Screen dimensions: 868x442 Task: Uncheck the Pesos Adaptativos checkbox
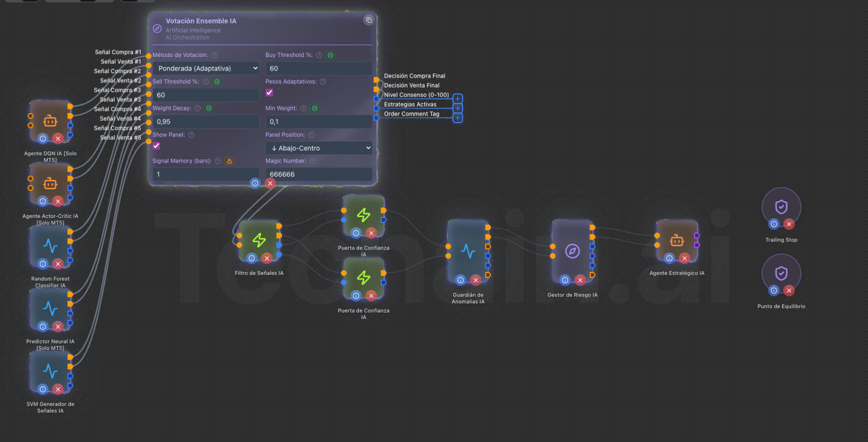[x=269, y=92]
